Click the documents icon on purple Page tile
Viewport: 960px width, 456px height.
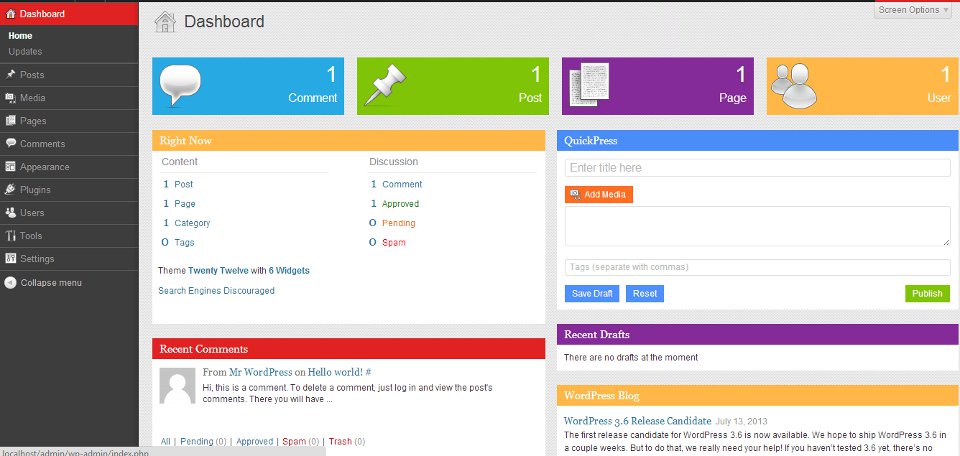pos(589,85)
